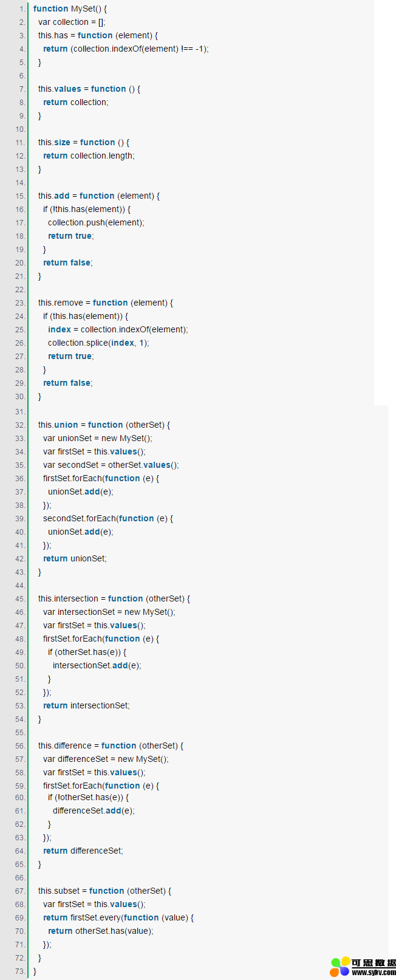Click 'return unionSet' on line 42
This screenshot has width=399, height=980.
[75, 558]
